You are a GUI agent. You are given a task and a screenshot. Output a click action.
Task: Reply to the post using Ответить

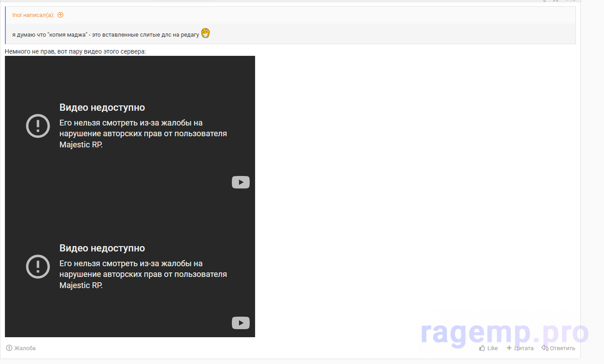click(558, 348)
